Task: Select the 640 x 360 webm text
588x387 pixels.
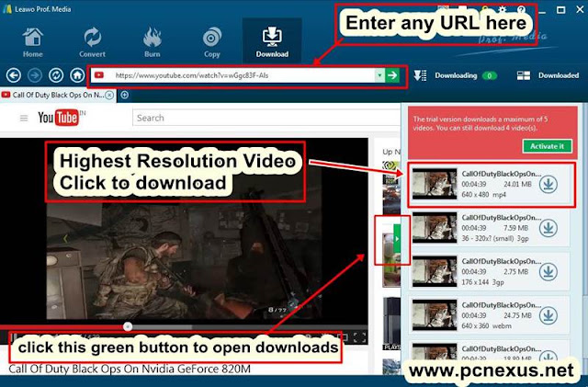Action: [x=486, y=325]
